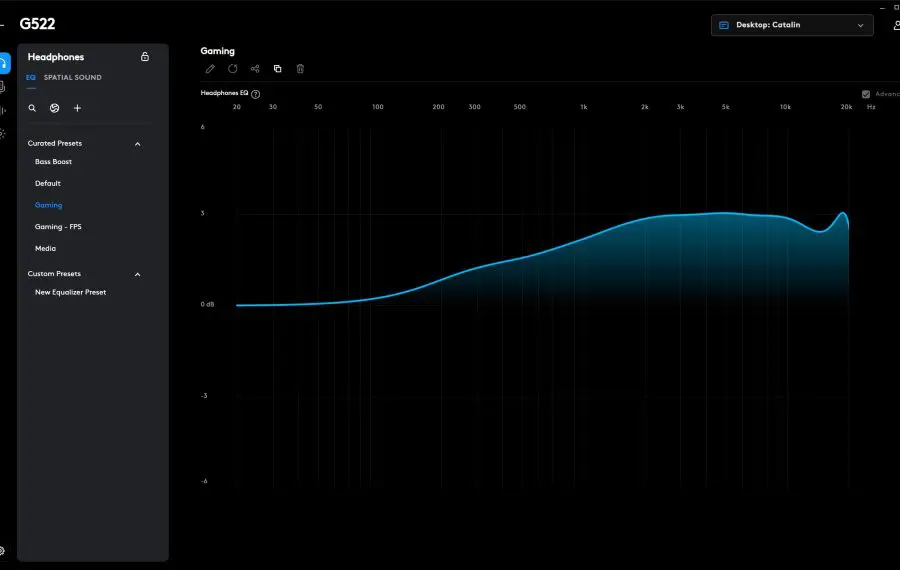The image size is (900, 570).
Task: Click the 500 frequency label
Action: coord(519,107)
